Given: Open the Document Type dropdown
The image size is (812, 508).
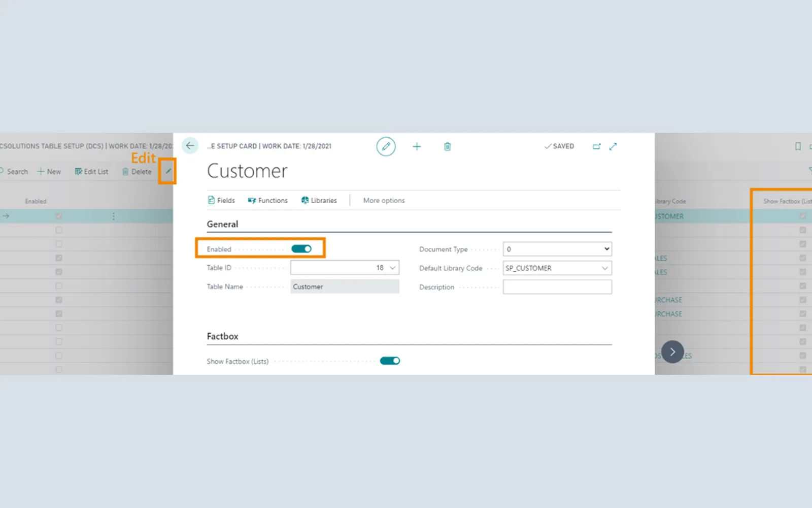Looking at the screenshot, I should pyautogui.click(x=557, y=249).
